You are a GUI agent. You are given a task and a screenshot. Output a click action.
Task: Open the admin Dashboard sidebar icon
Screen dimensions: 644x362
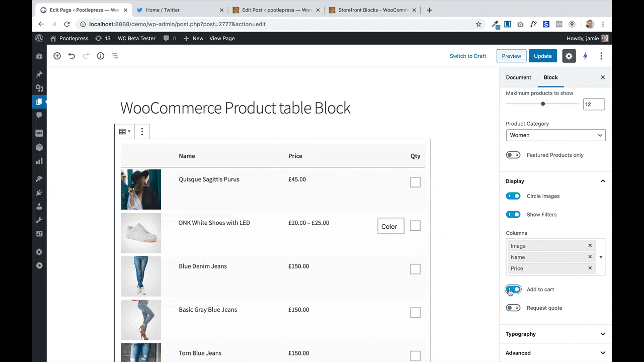click(x=39, y=57)
